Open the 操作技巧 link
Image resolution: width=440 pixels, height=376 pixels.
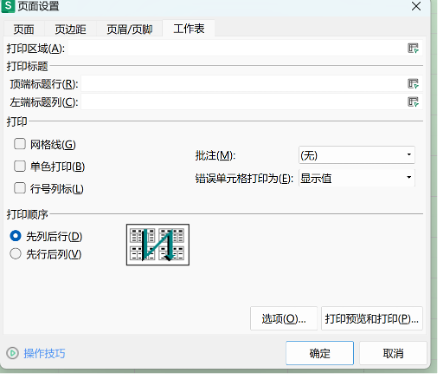click(x=44, y=353)
